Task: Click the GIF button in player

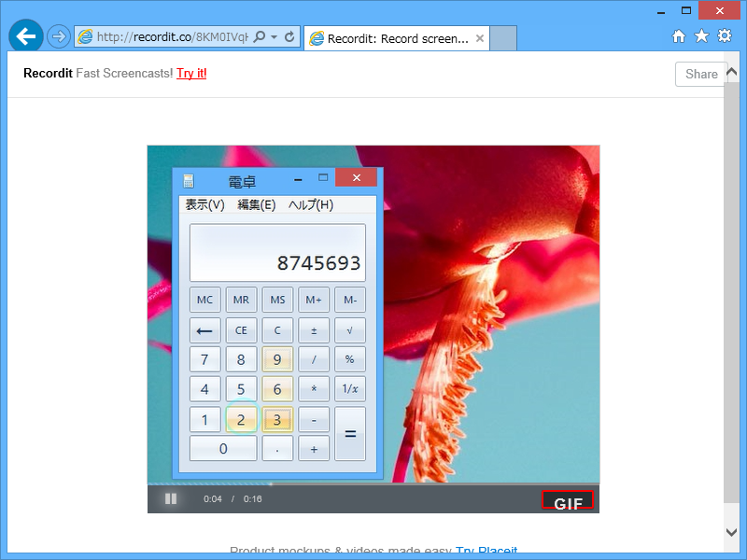Action: (568, 500)
